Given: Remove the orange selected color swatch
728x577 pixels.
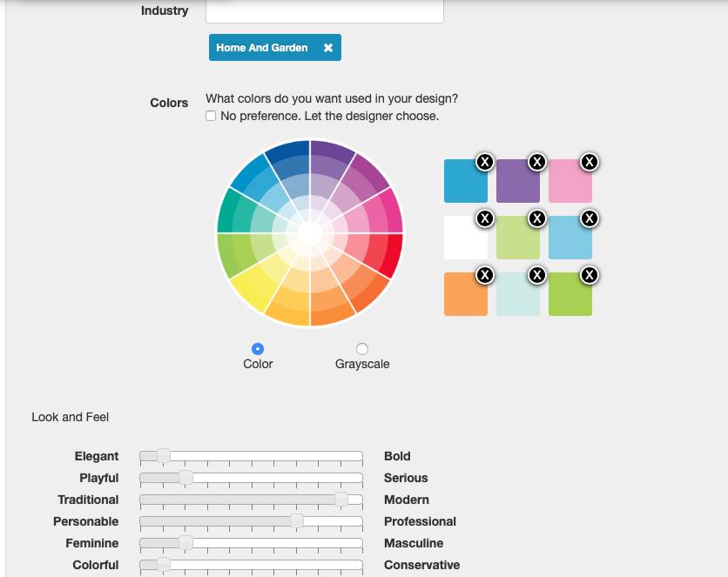Looking at the screenshot, I should point(485,275).
